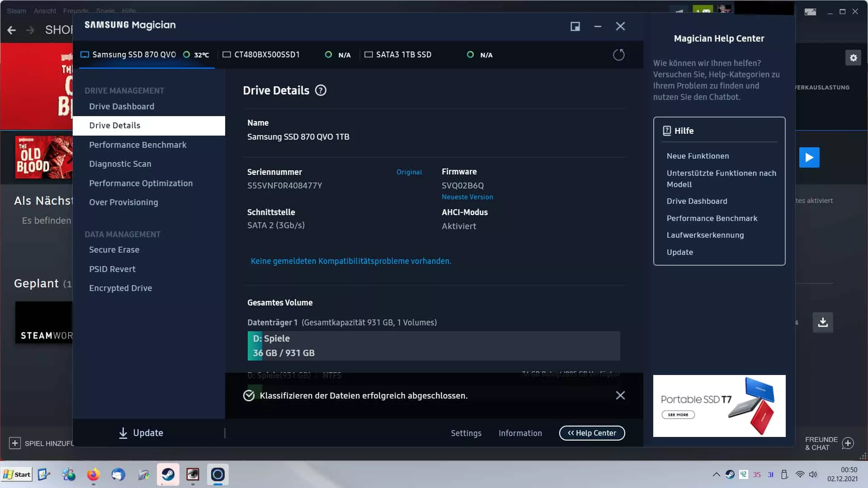868x488 pixels.
Task: Open Secure Erase page
Action: pyautogui.click(x=114, y=249)
